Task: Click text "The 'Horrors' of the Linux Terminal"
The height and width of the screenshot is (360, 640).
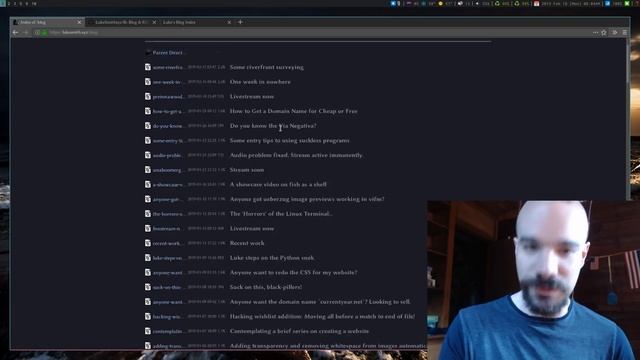Action: 281,214
